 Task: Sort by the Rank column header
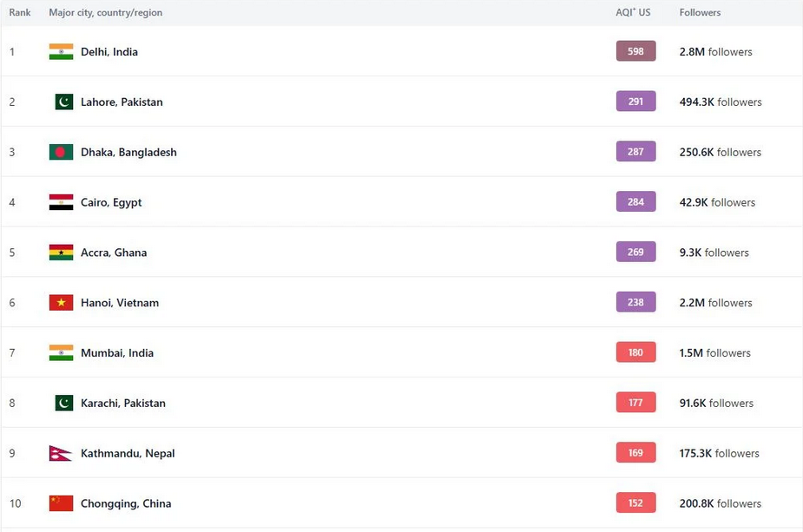click(x=20, y=12)
